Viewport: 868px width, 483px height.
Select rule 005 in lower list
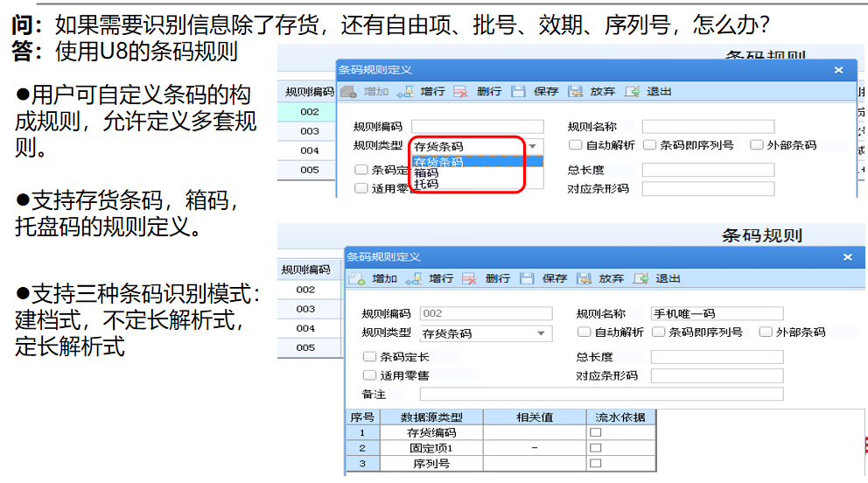click(310, 347)
